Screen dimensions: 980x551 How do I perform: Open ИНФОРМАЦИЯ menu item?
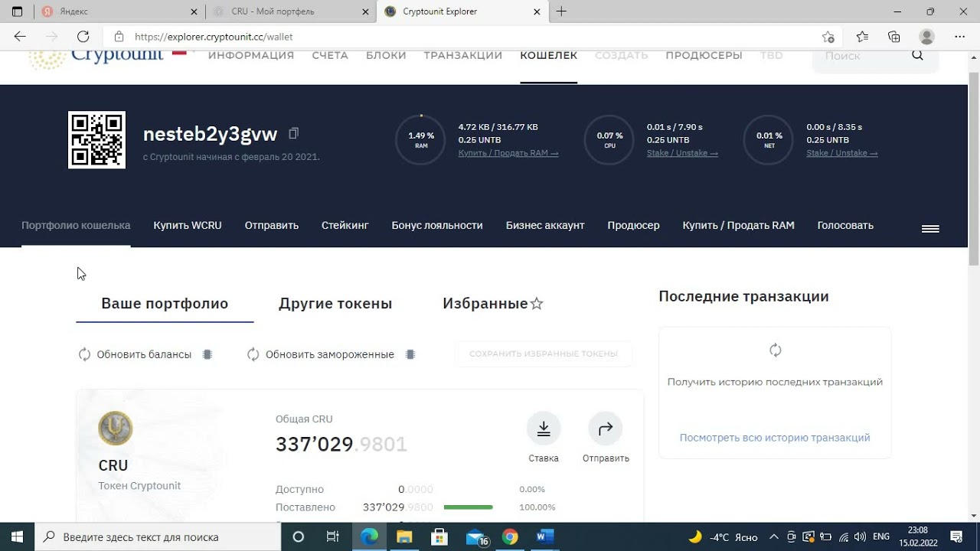tap(251, 55)
